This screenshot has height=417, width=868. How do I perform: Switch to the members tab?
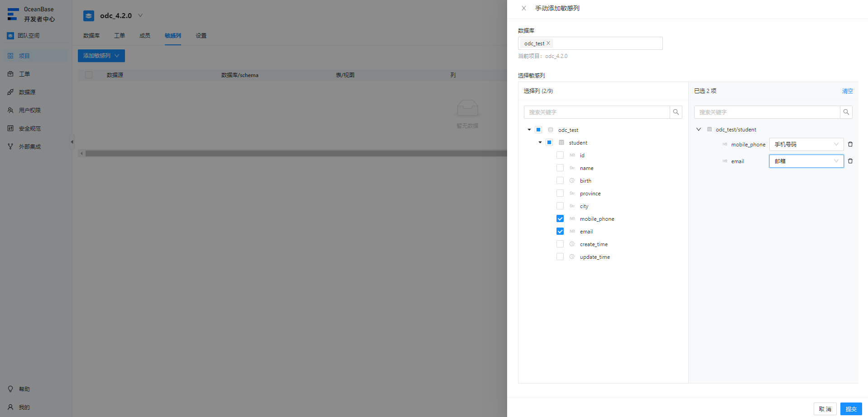[145, 35]
